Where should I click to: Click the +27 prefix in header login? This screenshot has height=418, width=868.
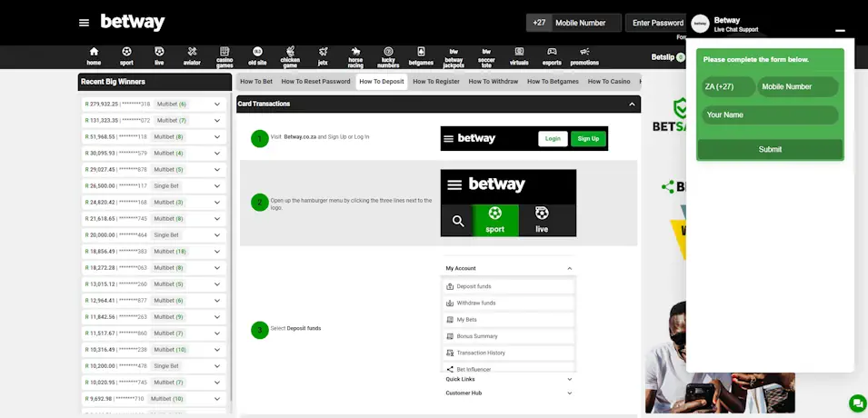tap(539, 23)
